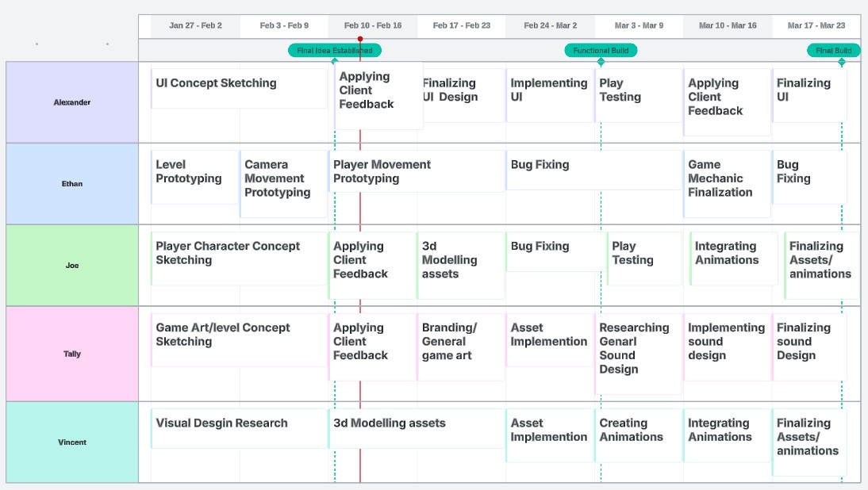Click the Player Character Concept Sketching card
Viewport: 868px width, 490px height.
tap(238, 258)
